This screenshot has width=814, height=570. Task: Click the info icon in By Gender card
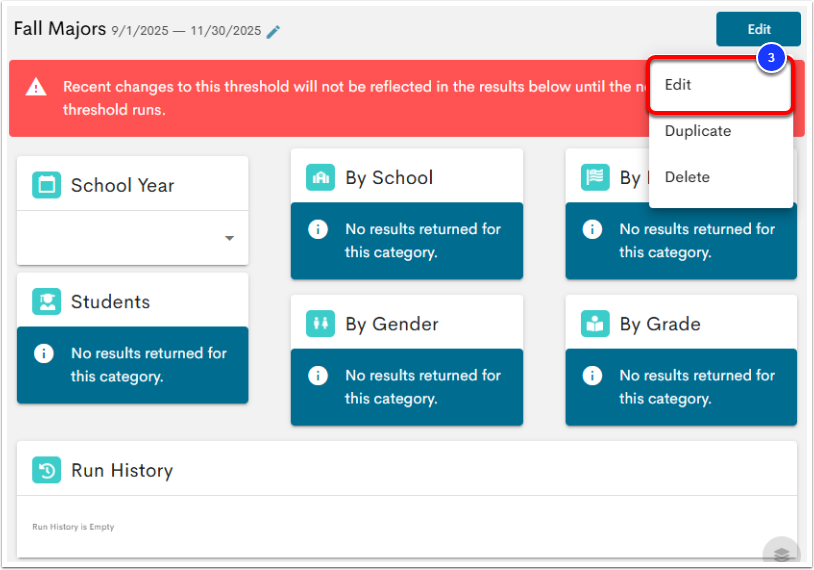pyautogui.click(x=318, y=375)
